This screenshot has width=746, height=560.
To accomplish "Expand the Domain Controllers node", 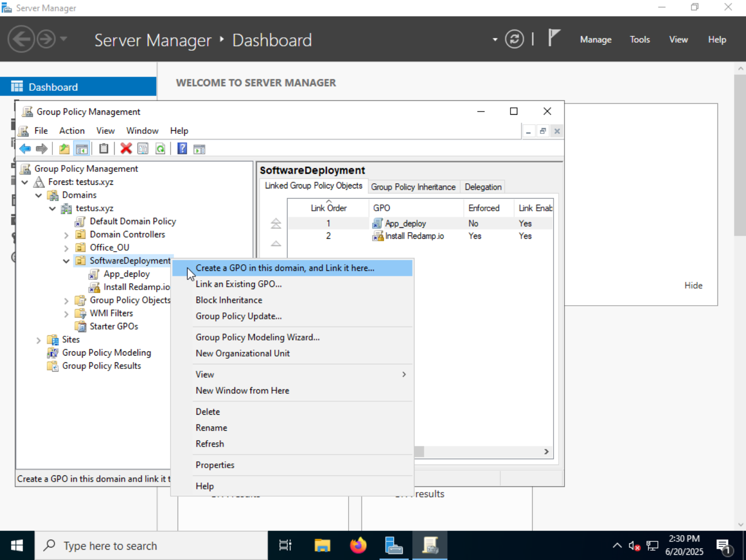I will [x=66, y=235].
